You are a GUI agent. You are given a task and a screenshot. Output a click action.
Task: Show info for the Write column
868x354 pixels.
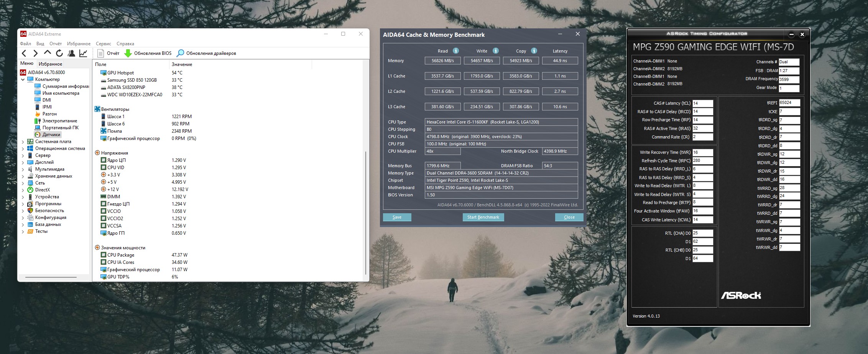click(x=496, y=51)
